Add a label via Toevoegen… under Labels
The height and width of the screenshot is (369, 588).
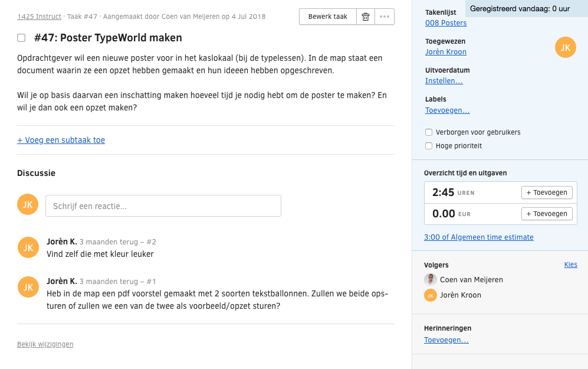coord(448,110)
